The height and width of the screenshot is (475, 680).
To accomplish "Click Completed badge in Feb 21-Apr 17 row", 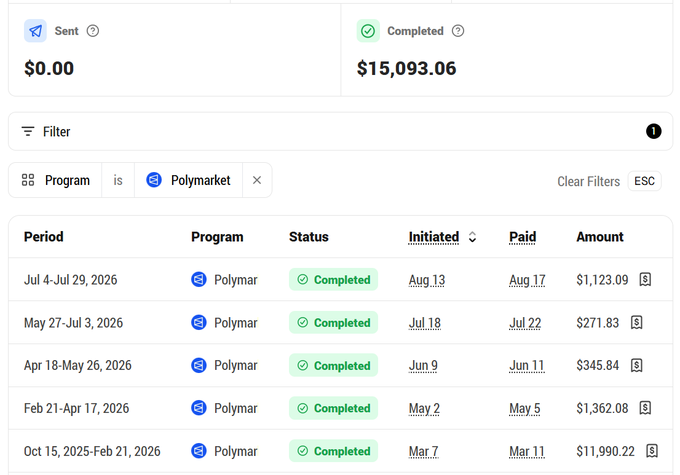I will click(333, 408).
